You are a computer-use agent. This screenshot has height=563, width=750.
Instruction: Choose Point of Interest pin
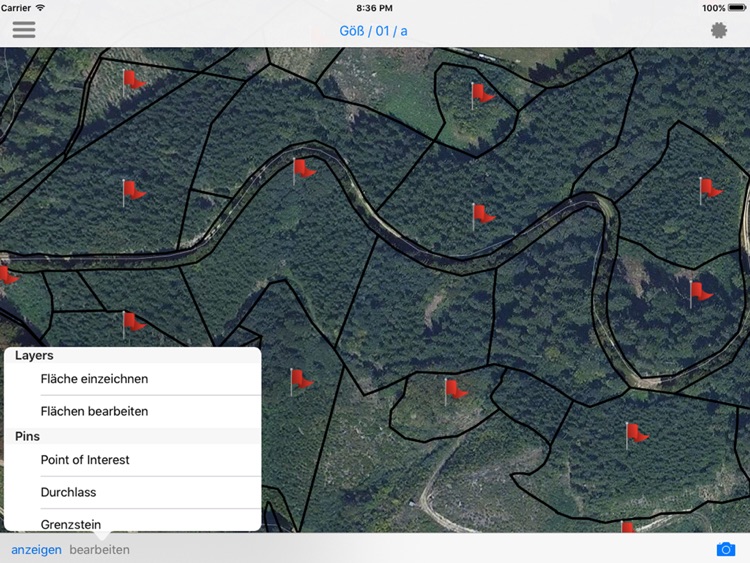[132, 460]
